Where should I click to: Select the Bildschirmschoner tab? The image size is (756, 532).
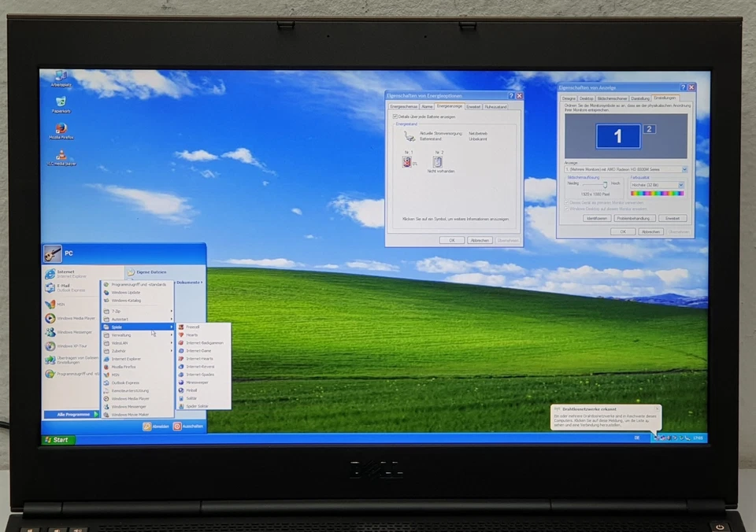[612, 98]
